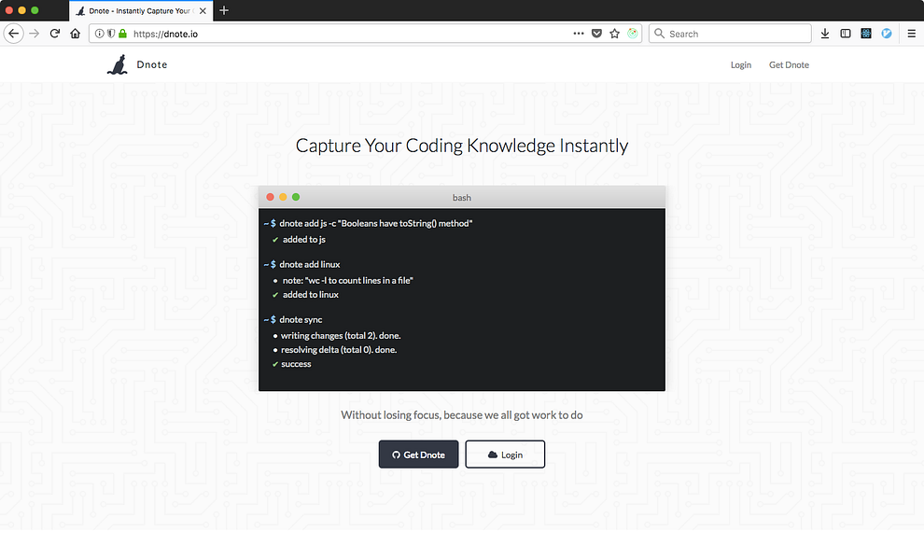Show site information via the info icon

pyautogui.click(x=100, y=34)
